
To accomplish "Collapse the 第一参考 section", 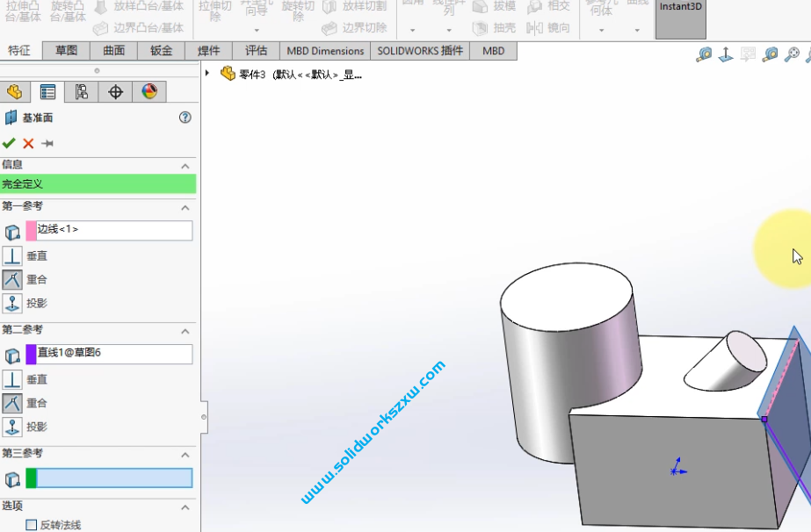I will coord(185,208).
